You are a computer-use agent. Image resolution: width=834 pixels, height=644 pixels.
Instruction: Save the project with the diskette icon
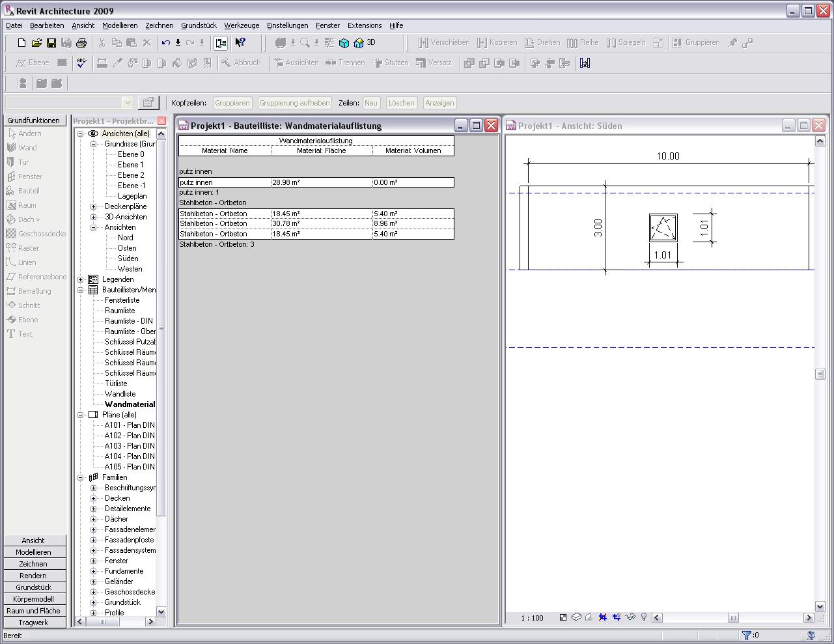(x=51, y=43)
